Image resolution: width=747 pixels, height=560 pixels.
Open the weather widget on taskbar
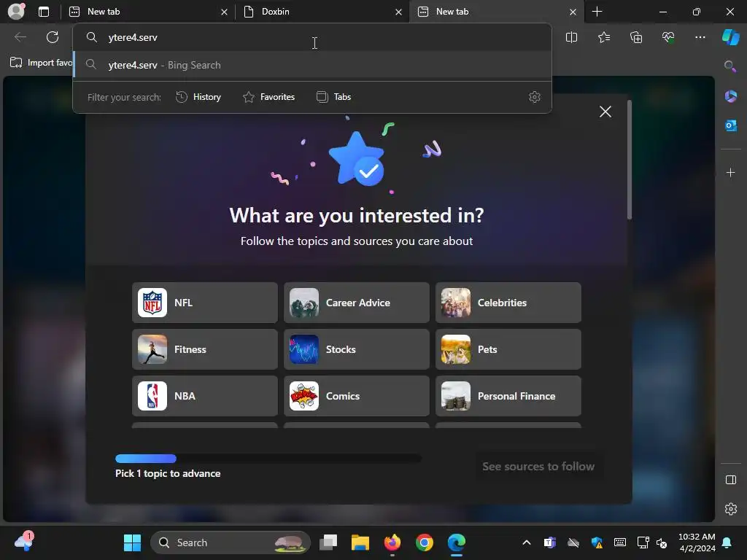(24, 542)
